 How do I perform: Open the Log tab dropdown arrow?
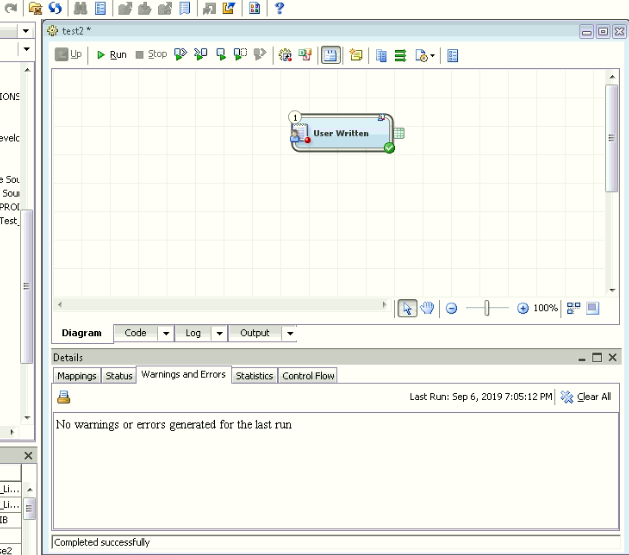(x=219, y=333)
